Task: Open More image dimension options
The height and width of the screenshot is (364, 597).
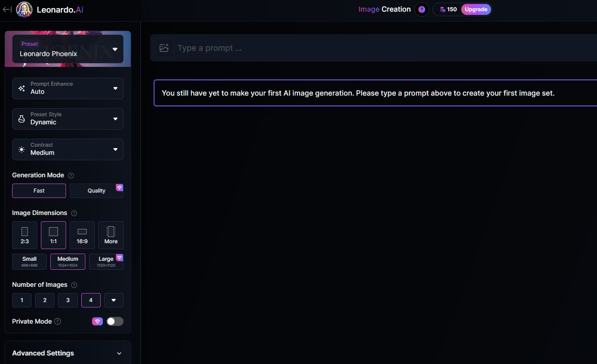Action: [x=111, y=235]
